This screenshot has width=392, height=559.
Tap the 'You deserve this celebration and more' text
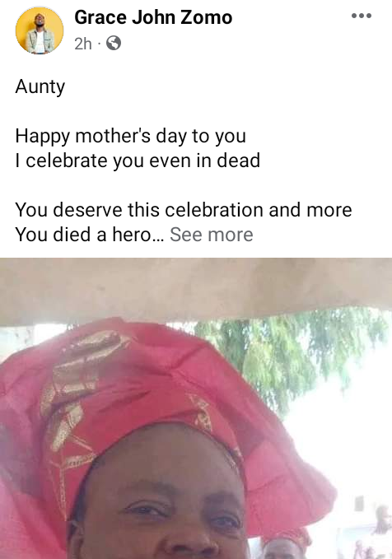click(184, 210)
